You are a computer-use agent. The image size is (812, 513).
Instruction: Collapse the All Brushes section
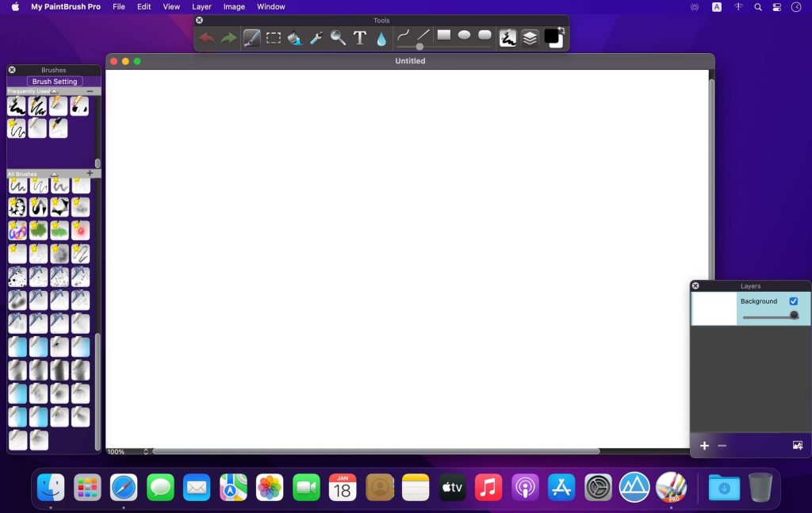point(54,174)
